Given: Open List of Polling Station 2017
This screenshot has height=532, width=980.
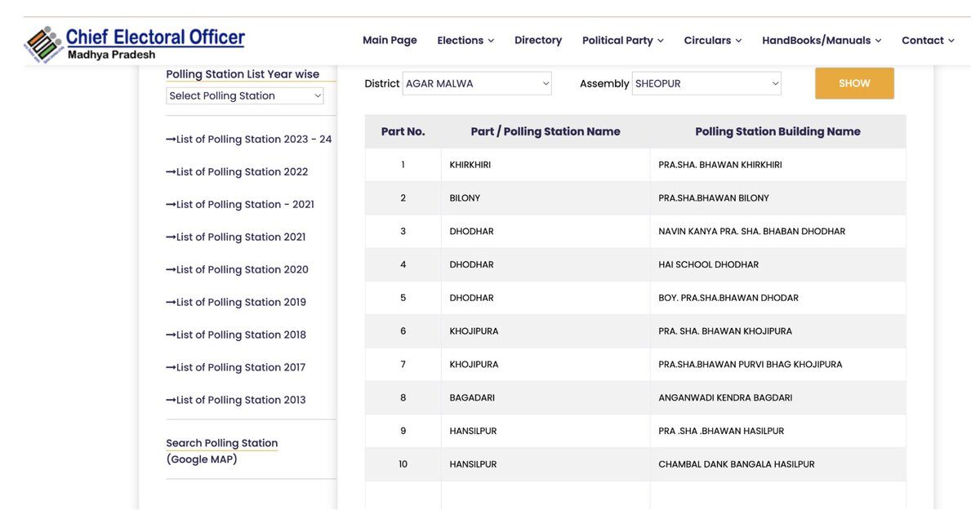Looking at the screenshot, I should tap(236, 368).
